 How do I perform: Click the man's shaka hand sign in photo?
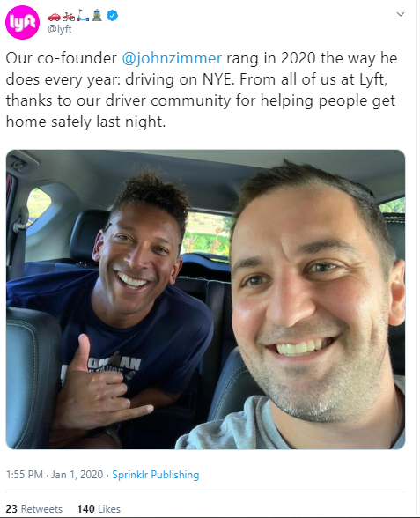point(102,387)
